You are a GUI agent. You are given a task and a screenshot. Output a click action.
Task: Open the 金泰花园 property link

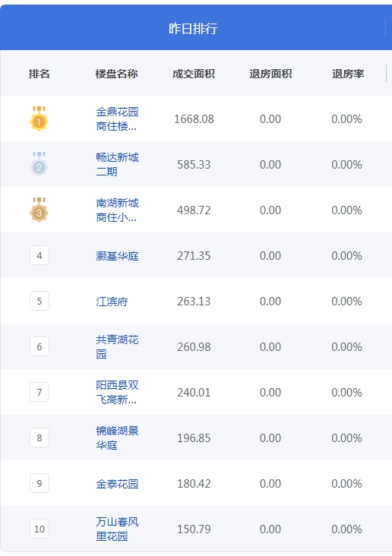pos(117,484)
